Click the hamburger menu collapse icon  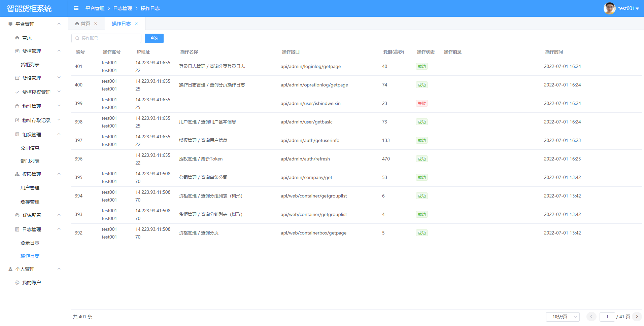click(76, 8)
